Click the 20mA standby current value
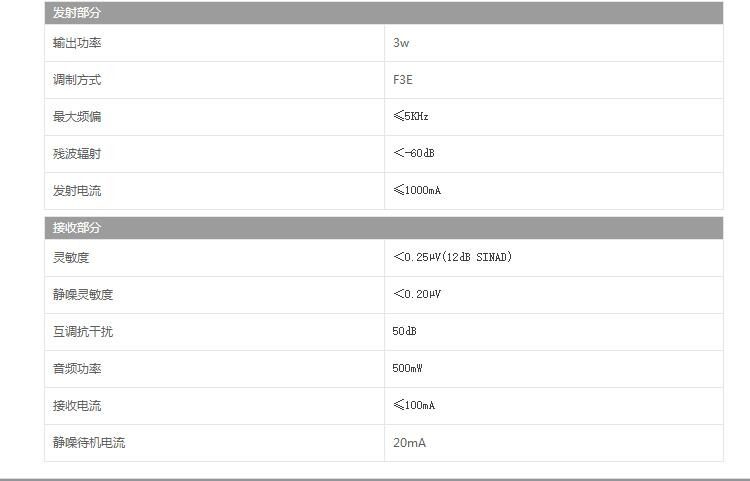The image size is (750, 481). click(409, 443)
